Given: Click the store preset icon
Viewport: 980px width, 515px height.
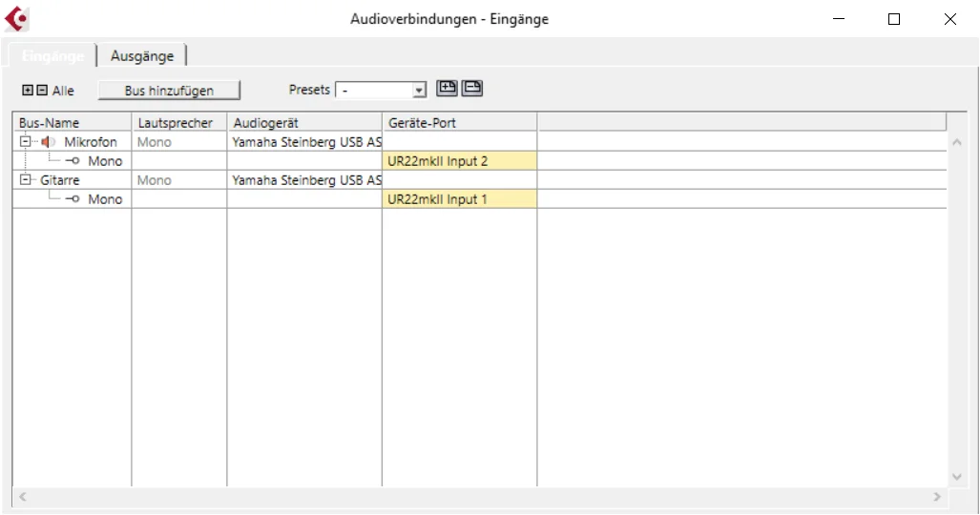Looking at the screenshot, I should tap(447, 88).
